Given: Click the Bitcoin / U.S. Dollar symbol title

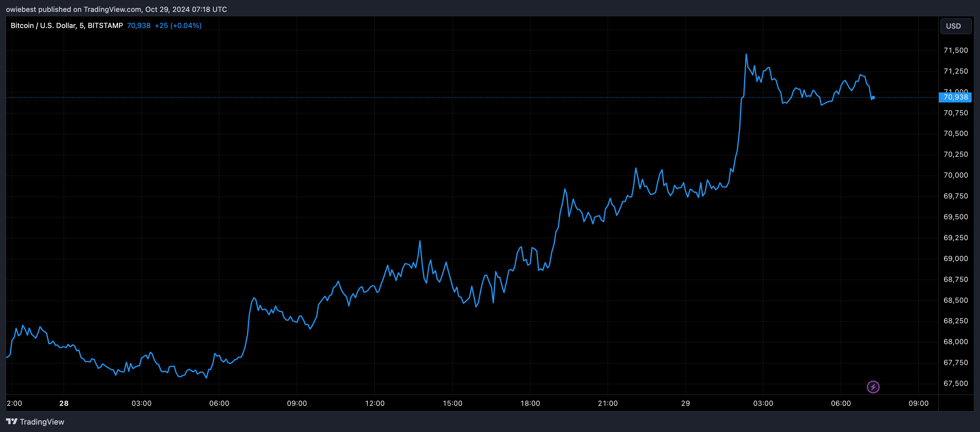Looking at the screenshot, I should pyautogui.click(x=67, y=25).
